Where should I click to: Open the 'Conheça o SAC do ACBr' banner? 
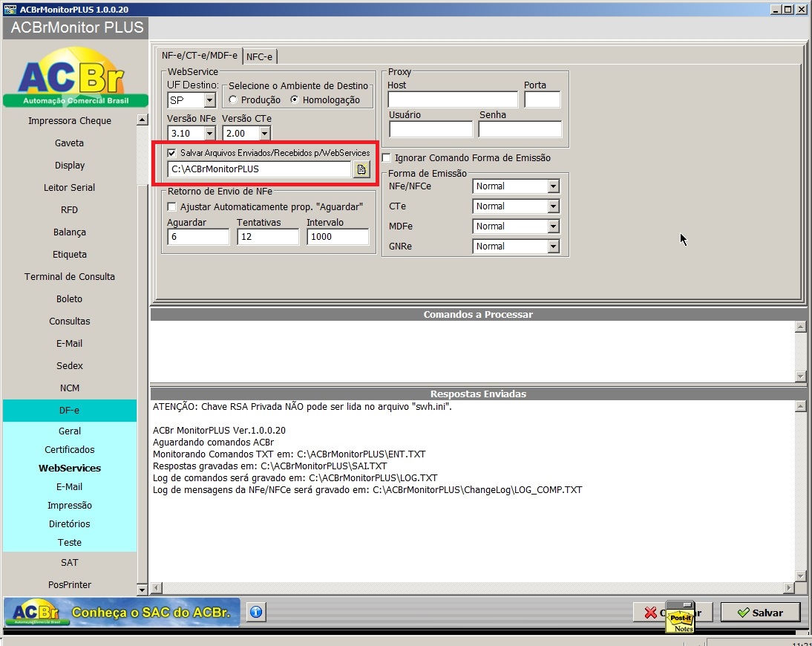[122, 613]
